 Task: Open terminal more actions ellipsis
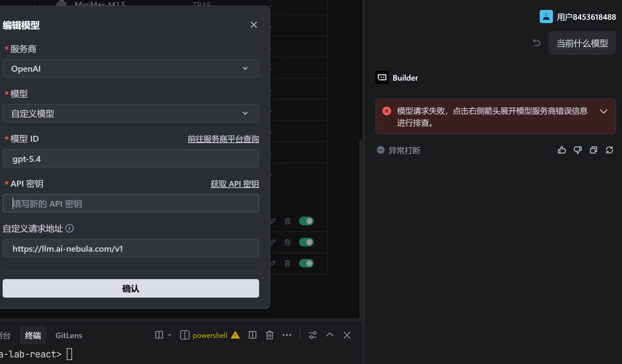coord(287,335)
